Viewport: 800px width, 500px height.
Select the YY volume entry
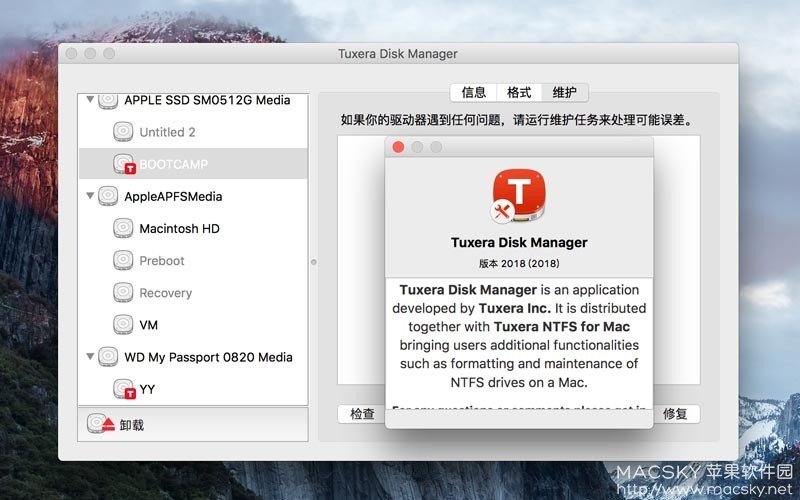(x=147, y=389)
